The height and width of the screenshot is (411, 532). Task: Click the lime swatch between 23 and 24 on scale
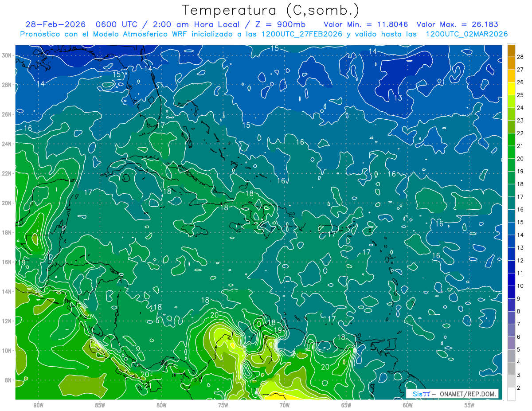(x=511, y=114)
